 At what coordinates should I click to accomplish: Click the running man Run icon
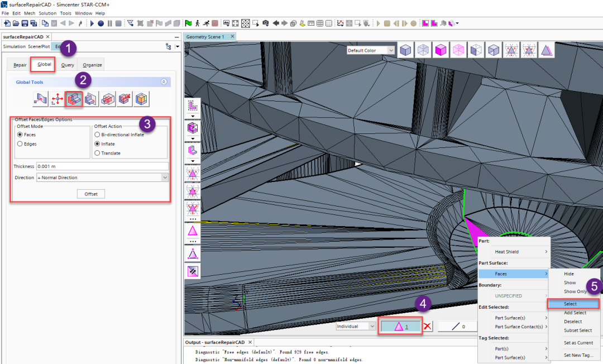coord(206,23)
